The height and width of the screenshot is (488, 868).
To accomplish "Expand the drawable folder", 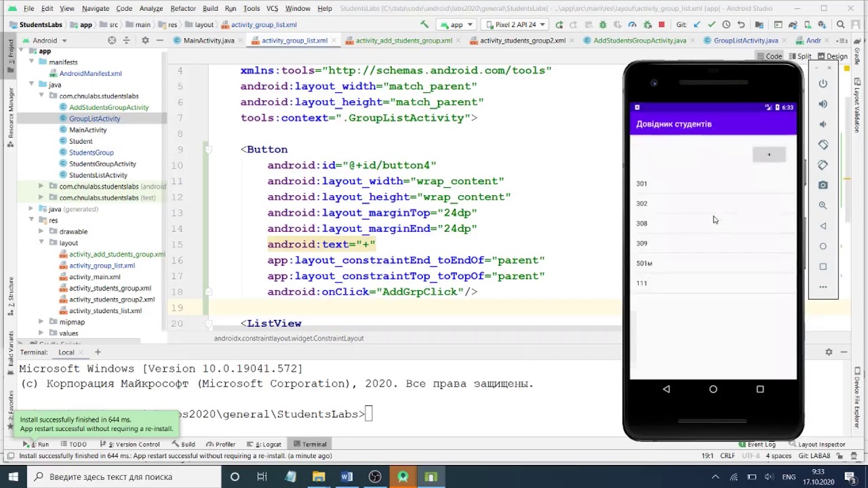I will (41, 231).
